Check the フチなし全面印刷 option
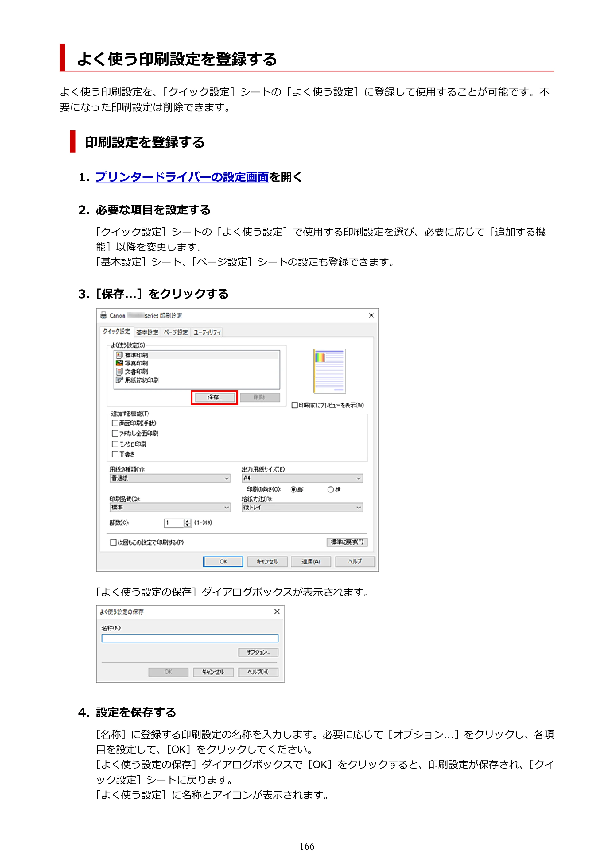 pos(115,433)
